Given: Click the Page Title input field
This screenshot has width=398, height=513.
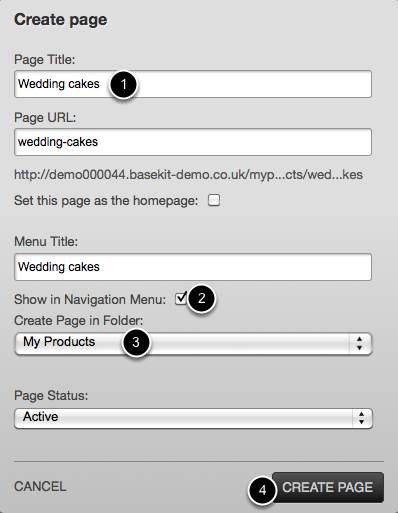Looking at the screenshot, I should (193, 84).
